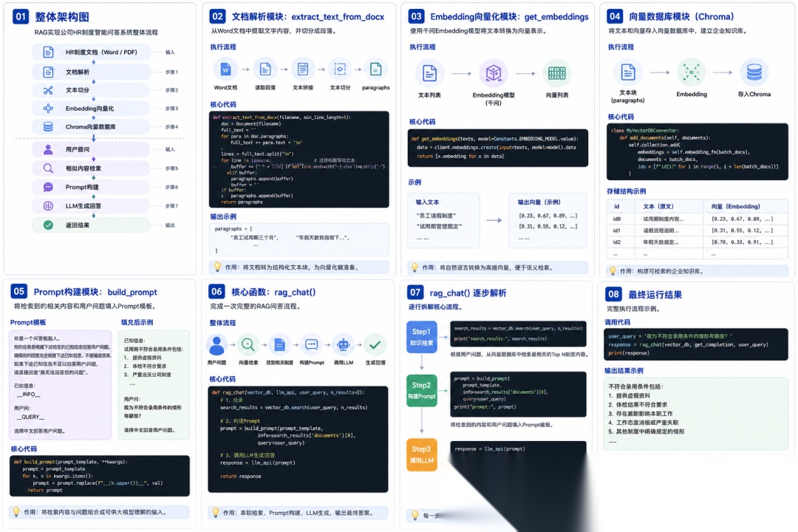Click the blue 08 number badge

coord(614,294)
